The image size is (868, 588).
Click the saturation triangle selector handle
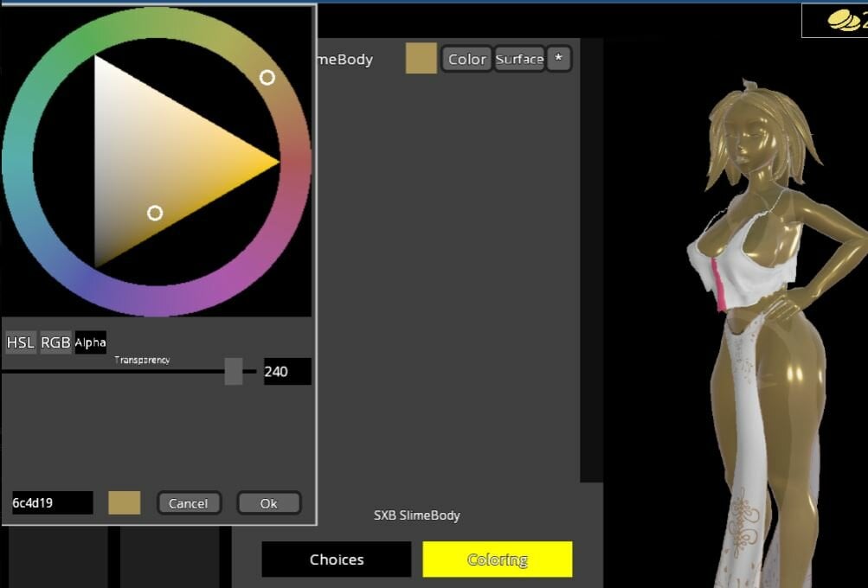(155, 213)
